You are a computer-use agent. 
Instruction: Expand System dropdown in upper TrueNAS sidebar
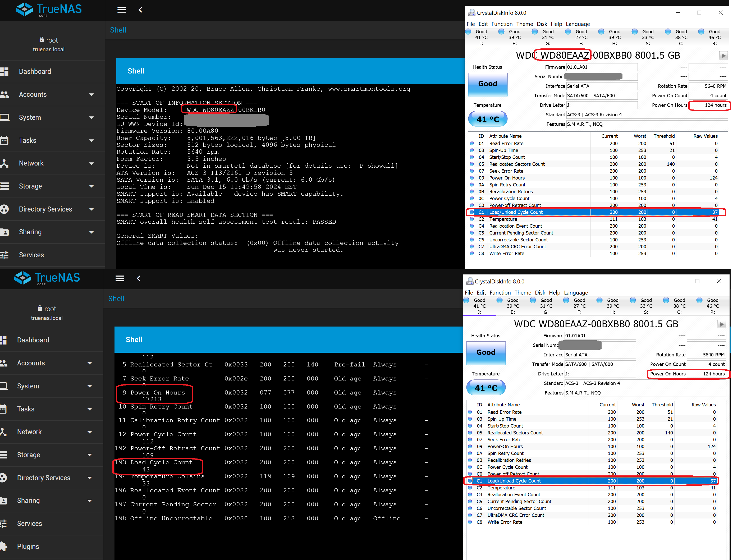click(x=92, y=118)
